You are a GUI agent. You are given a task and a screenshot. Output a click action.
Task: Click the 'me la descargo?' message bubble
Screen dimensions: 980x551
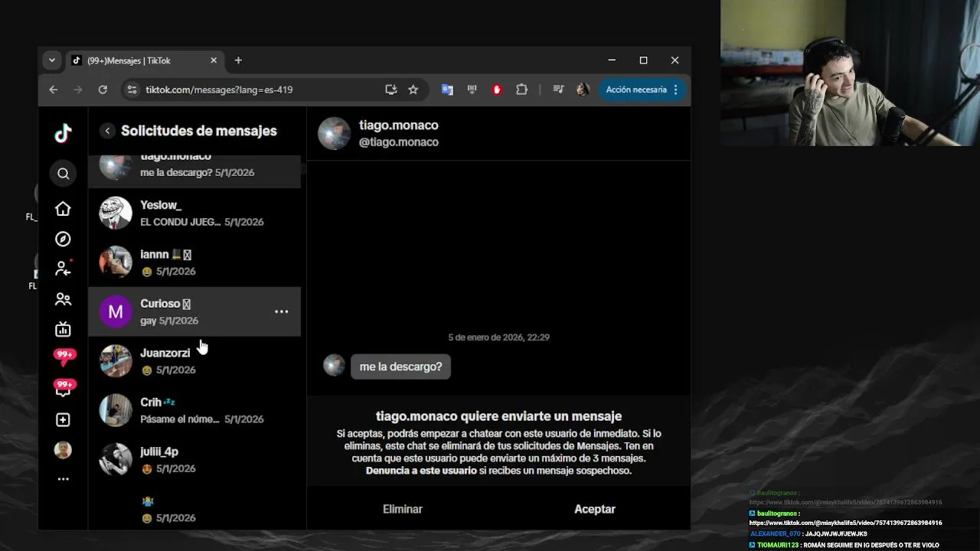(x=400, y=367)
